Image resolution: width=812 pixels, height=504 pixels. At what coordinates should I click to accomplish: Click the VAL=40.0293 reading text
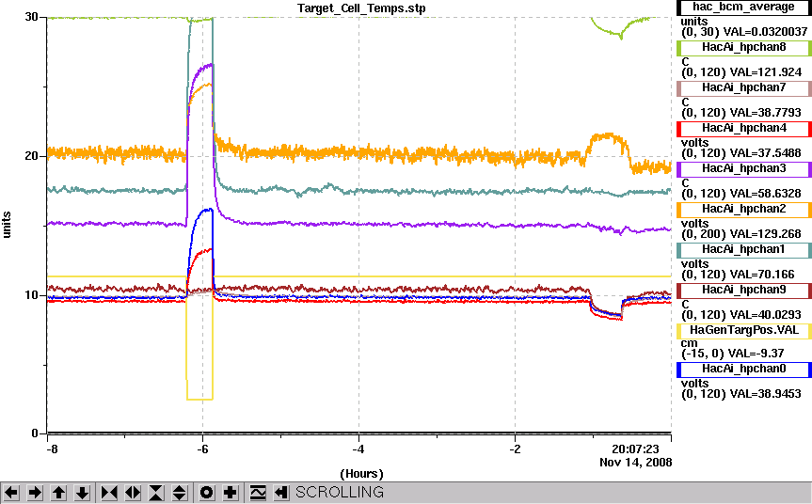point(765,315)
